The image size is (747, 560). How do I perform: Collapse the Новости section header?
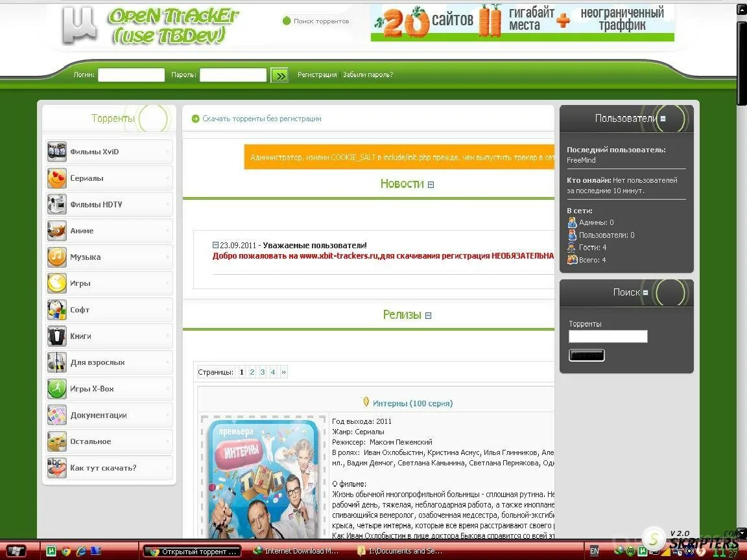pos(430,184)
